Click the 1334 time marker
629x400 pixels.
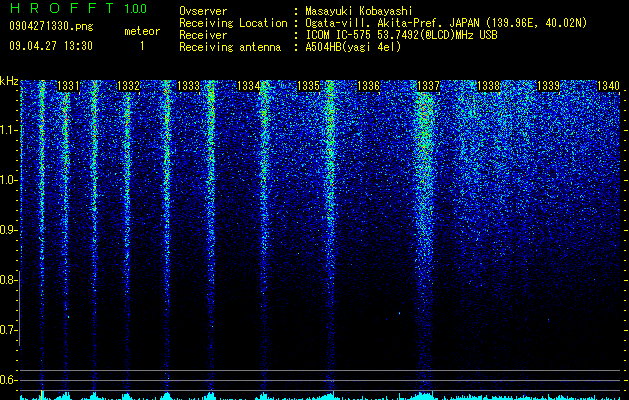249,86
